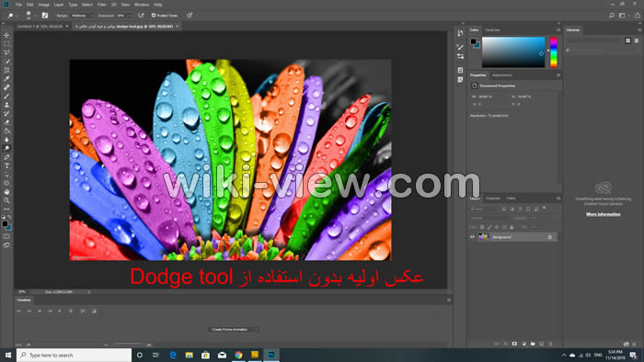This screenshot has height=362, width=644.
Task: Open the tool preset picker arrow
Action: pyautogui.click(x=17, y=16)
